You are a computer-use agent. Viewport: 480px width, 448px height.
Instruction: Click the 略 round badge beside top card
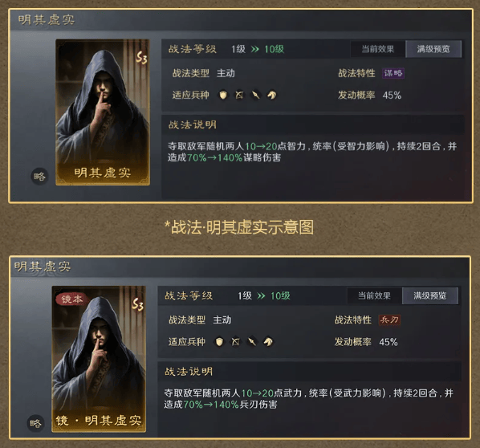coord(39,177)
